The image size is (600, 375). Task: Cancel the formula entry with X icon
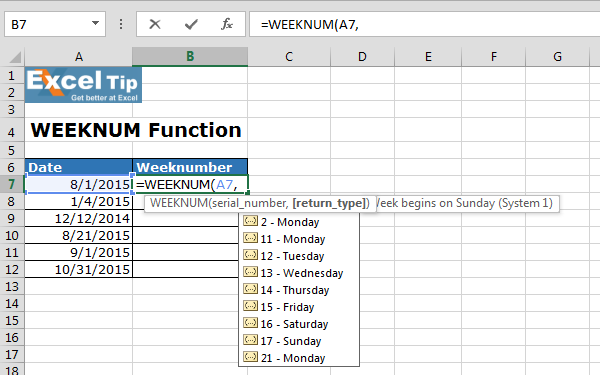pos(155,24)
